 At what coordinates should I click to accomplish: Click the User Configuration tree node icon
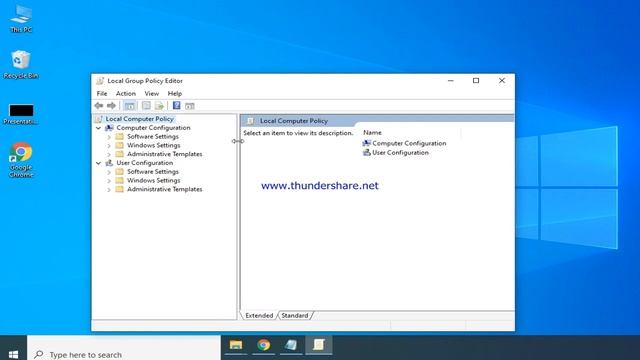click(109, 163)
